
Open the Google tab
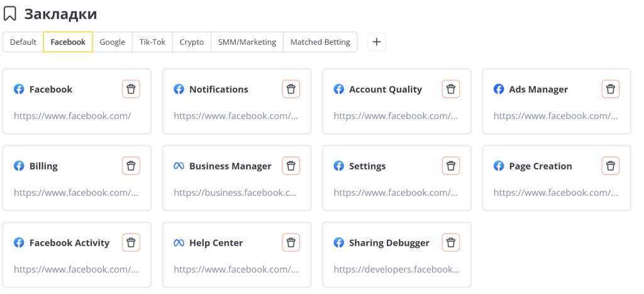click(x=112, y=42)
